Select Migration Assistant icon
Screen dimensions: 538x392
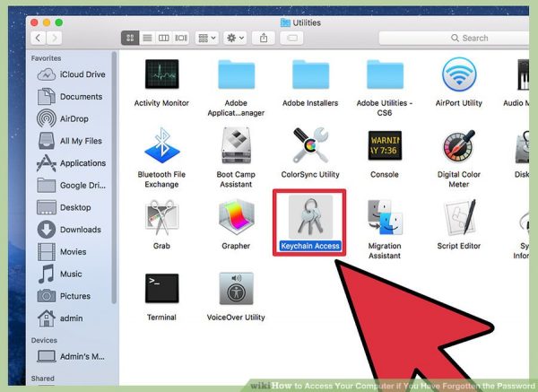385,217
